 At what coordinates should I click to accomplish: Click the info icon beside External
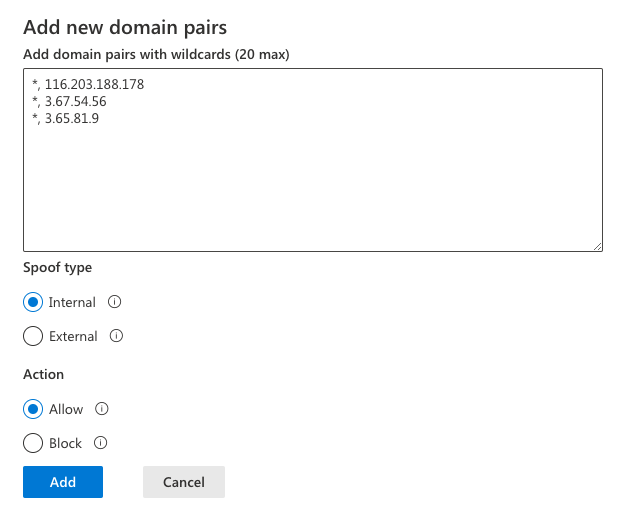[x=116, y=337]
